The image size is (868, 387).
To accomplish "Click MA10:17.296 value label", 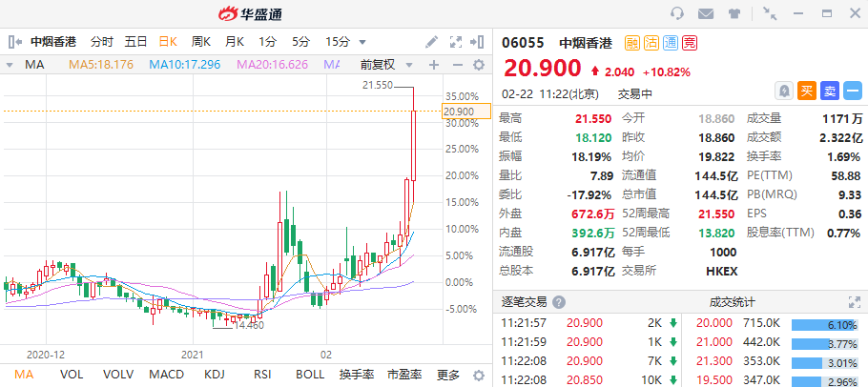I will tap(185, 65).
